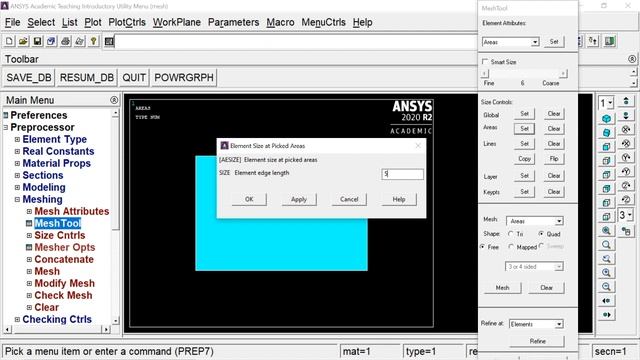The height and width of the screenshot is (360, 640).
Task: Click the Smart Size slider right arrow
Action: (563, 73)
